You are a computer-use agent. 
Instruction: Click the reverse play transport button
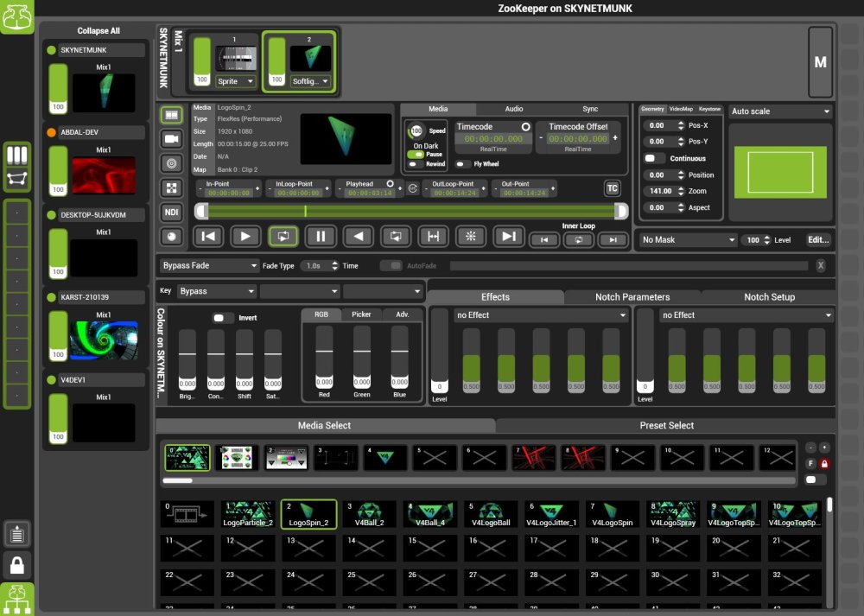[358, 236]
